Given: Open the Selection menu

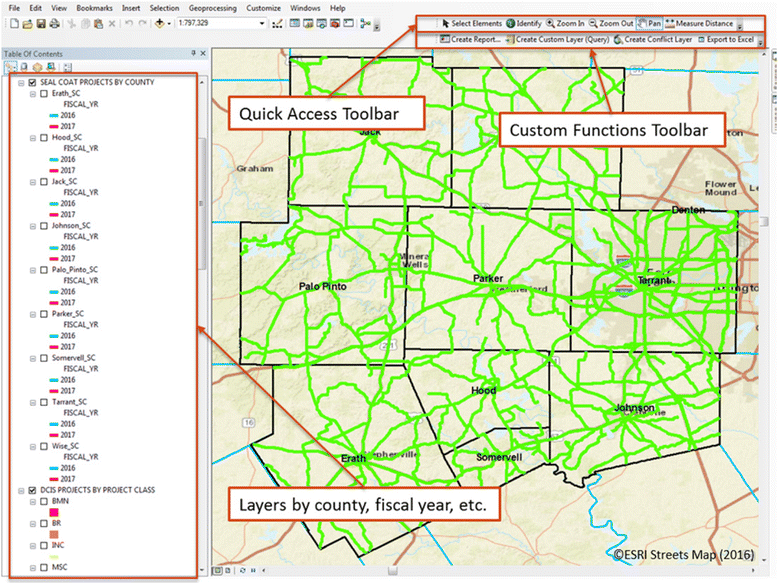Looking at the screenshot, I should [164, 8].
